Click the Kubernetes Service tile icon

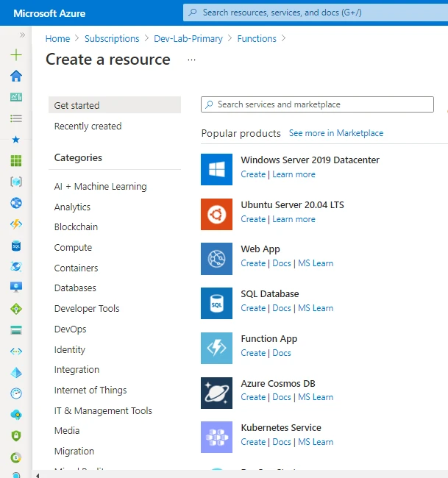point(216,437)
